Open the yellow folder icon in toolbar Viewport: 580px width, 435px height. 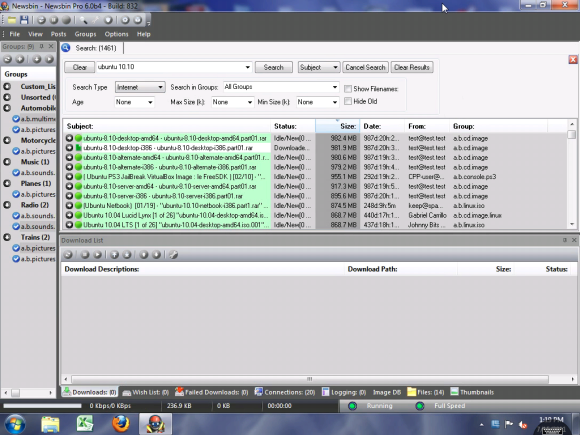12,20
